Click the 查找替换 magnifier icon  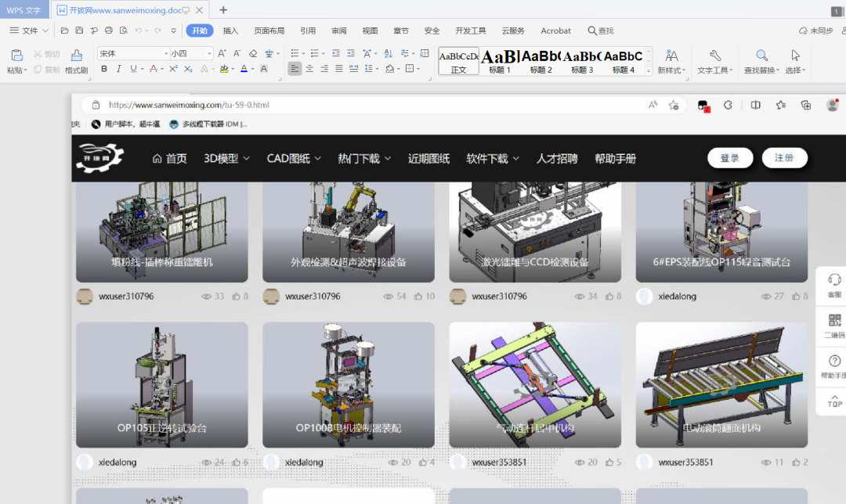761,56
